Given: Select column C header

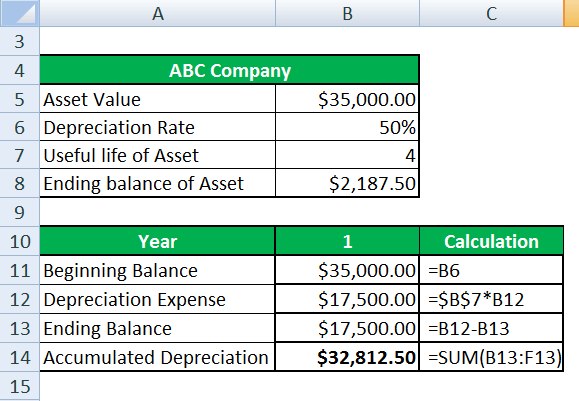Looking at the screenshot, I should point(491,13).
